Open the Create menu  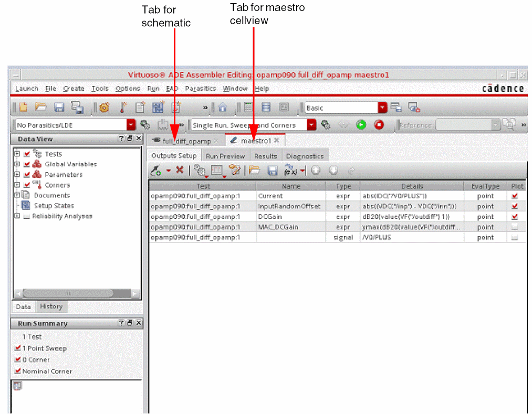click(74, 89)
